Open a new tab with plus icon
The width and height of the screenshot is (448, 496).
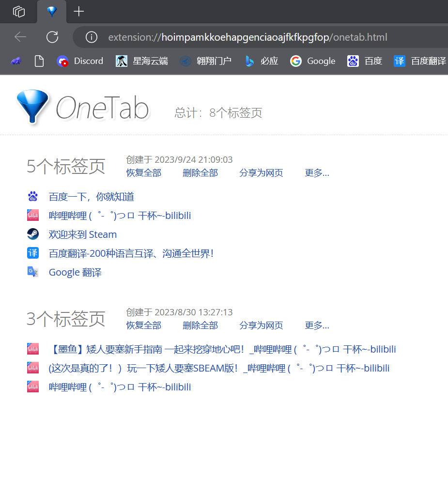pyautogui.click(x=78, y=12)
